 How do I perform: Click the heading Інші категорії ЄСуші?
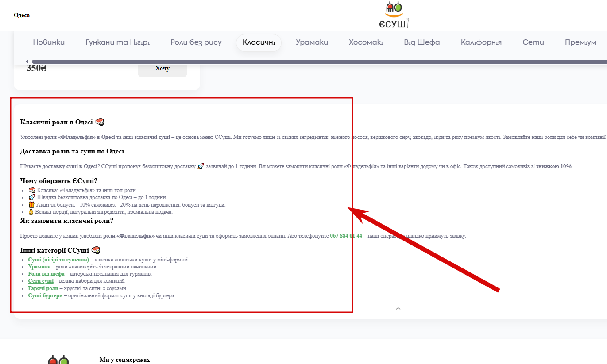pyautogui.click(x=60, y=250)
